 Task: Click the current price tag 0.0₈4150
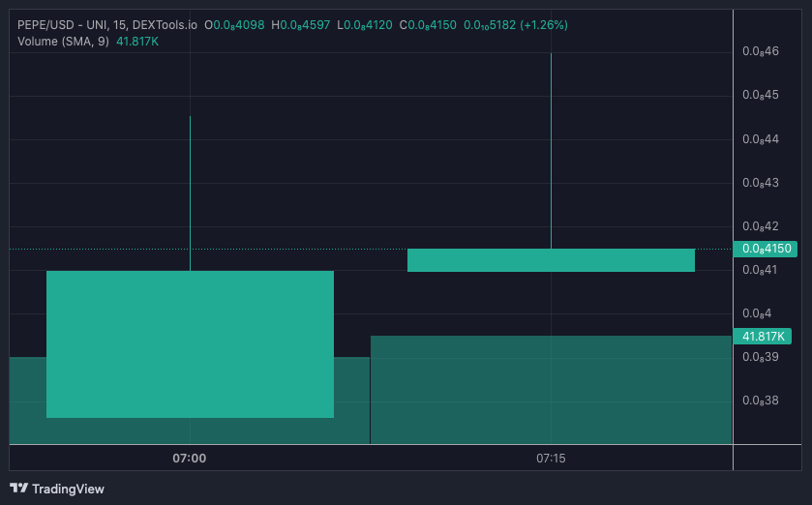(766, 249)
